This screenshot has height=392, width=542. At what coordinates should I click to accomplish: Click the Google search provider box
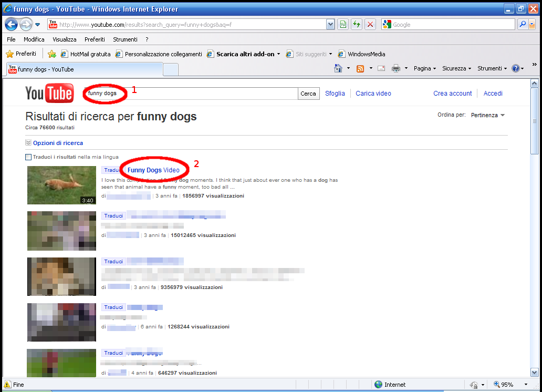448,25
